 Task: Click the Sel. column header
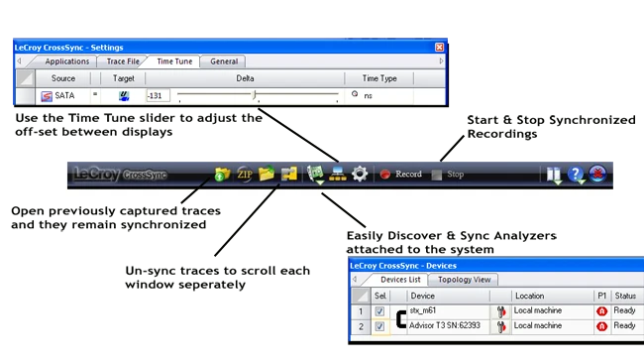click(380, 296)
